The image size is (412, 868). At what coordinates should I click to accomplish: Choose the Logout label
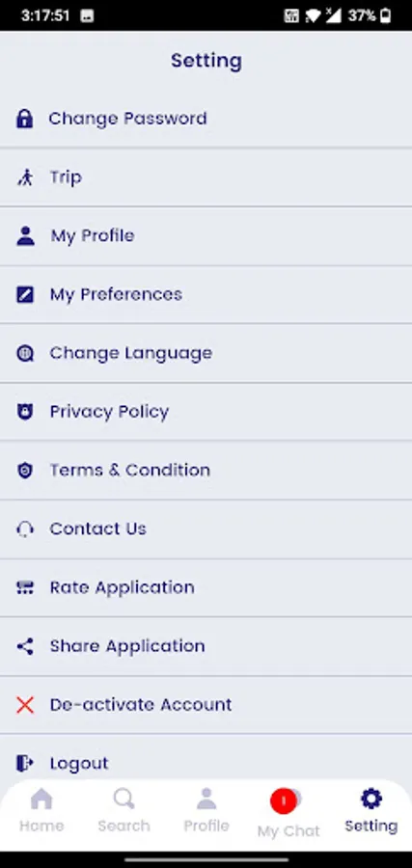pyautogui.click(x=78, y=764)
